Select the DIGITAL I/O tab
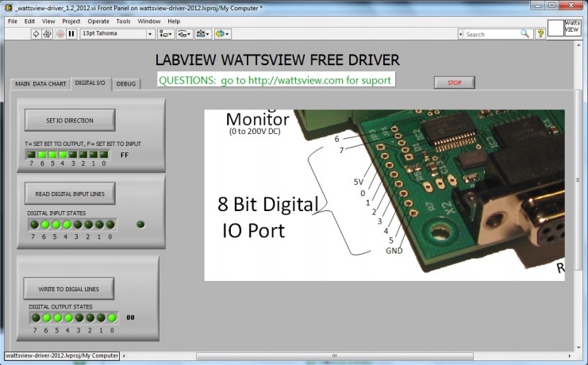The width and height of the screenshot is (588, 365). (x=90, y=83)
